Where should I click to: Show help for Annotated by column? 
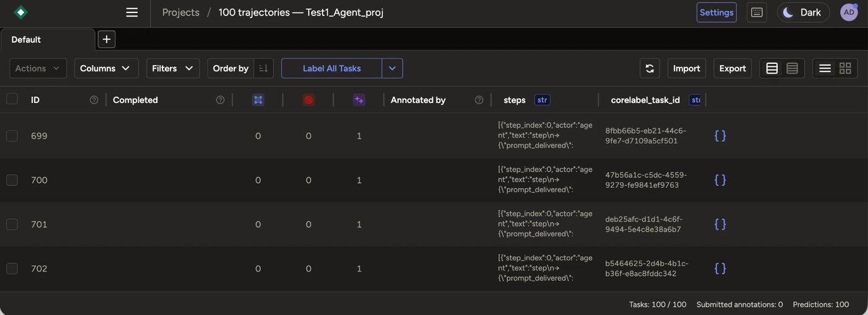click(479, 100)
